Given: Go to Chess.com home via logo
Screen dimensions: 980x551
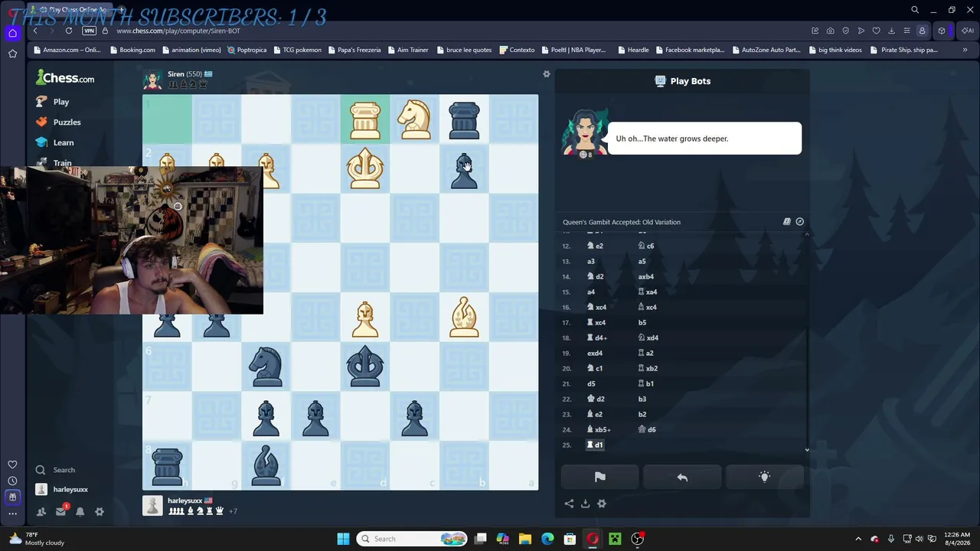Looking at the screenshot, I should click(x=65, y=78).
